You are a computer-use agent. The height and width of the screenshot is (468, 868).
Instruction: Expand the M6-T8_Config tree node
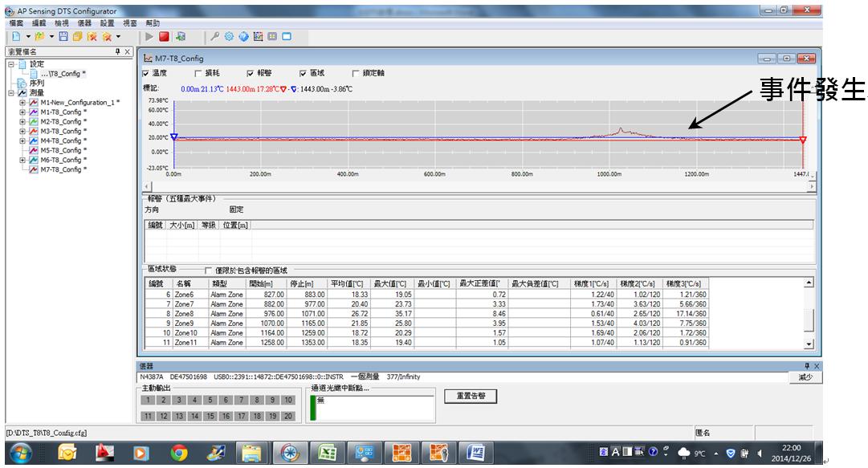pyautogui.click(x=22, y=161)
